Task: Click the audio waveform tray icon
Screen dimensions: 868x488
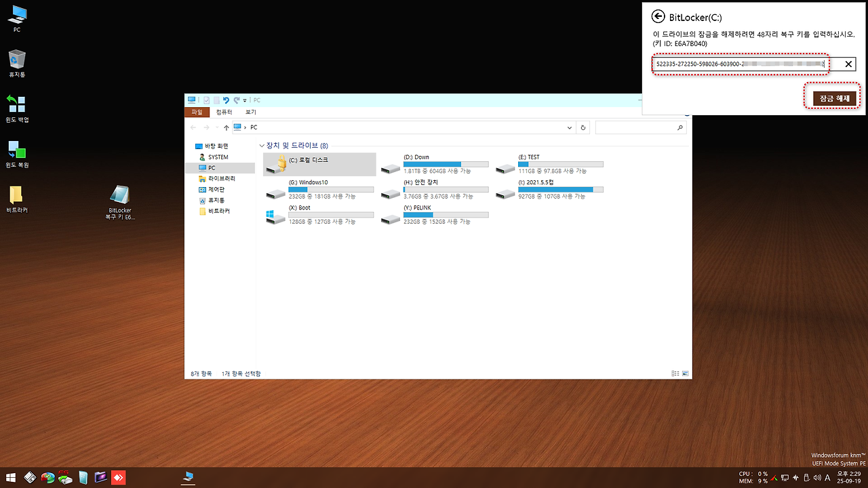Action: click(x=795, y=478)
